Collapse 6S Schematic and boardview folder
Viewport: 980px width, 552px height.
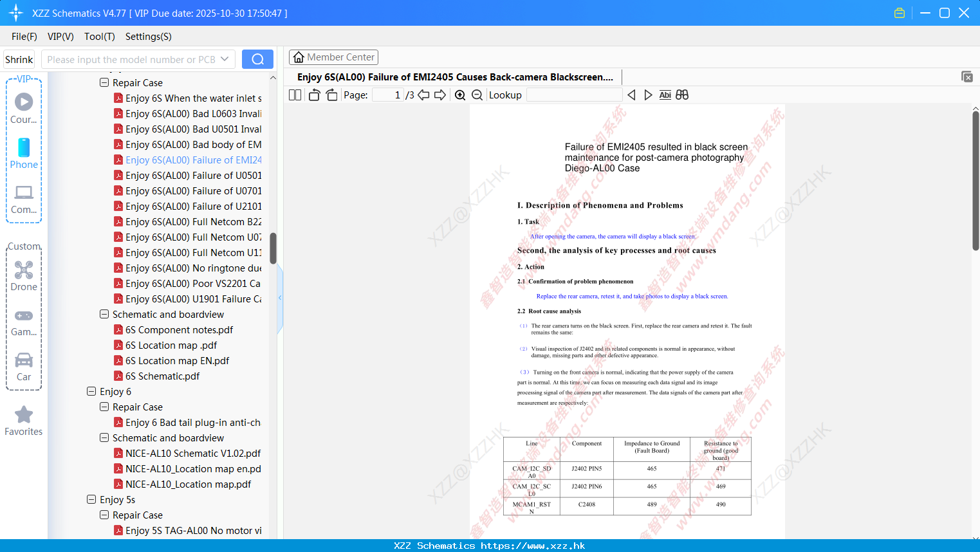104,314
